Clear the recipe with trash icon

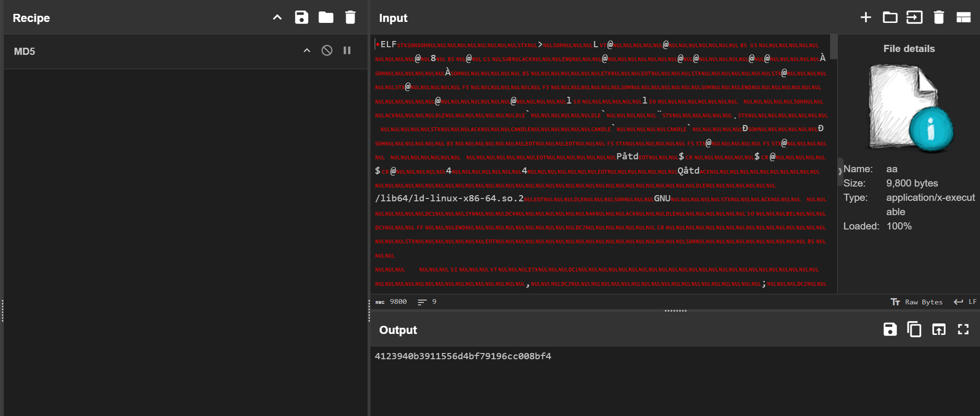[350, 18]
